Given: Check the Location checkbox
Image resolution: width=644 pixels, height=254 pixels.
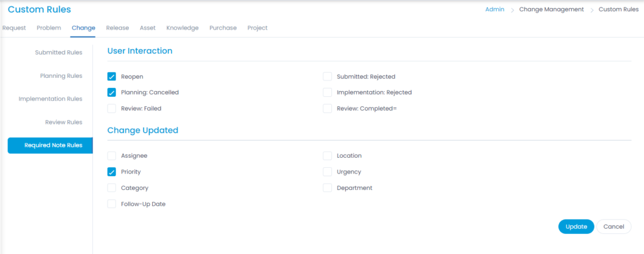Looking at the screenshot, I should click(x=327, y=156).
